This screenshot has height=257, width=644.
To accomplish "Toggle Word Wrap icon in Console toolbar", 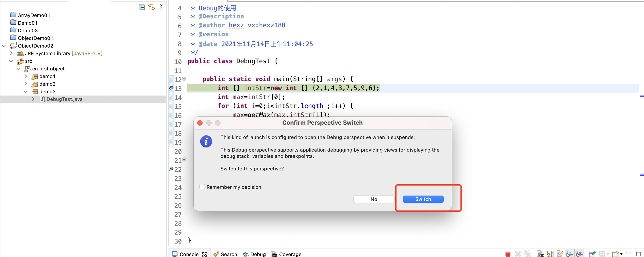I will pyautogui.click(x=560, y=254).
